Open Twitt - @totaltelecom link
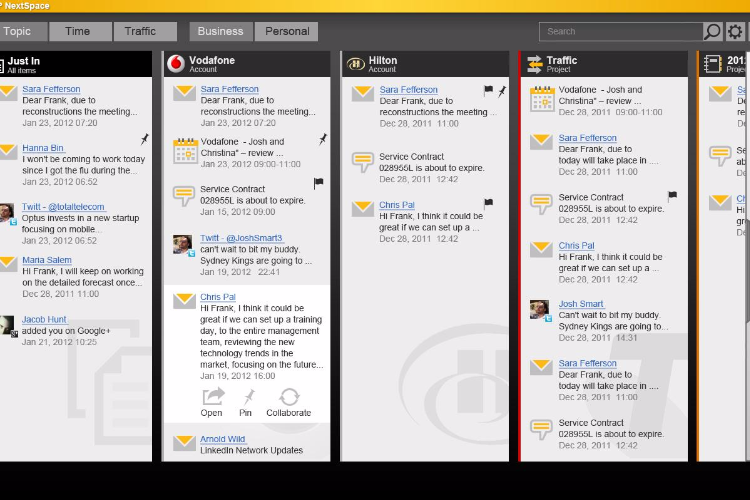The image size is (750, 500). click(63, 207)
